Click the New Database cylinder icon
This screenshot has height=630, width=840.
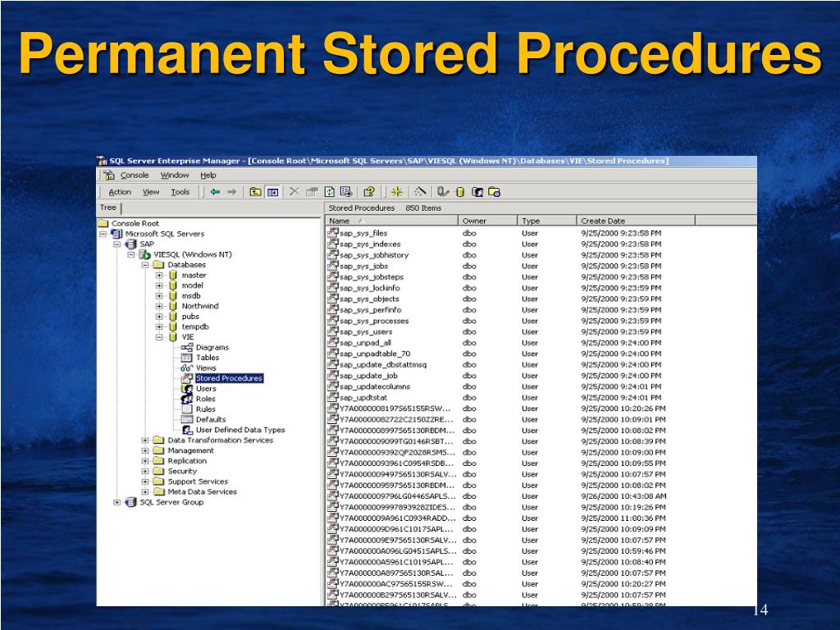click(459, 192)
